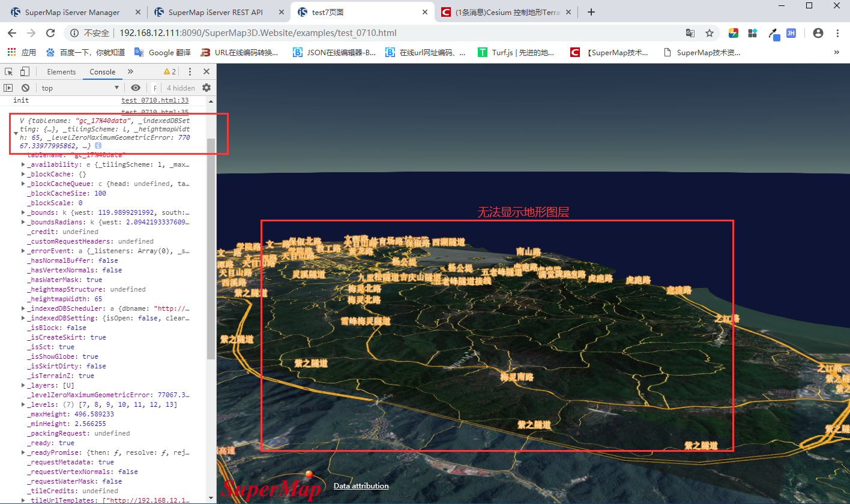Open the test_0710.html:33 source link
Screen dimensions: 850x504
click(155, 101)
